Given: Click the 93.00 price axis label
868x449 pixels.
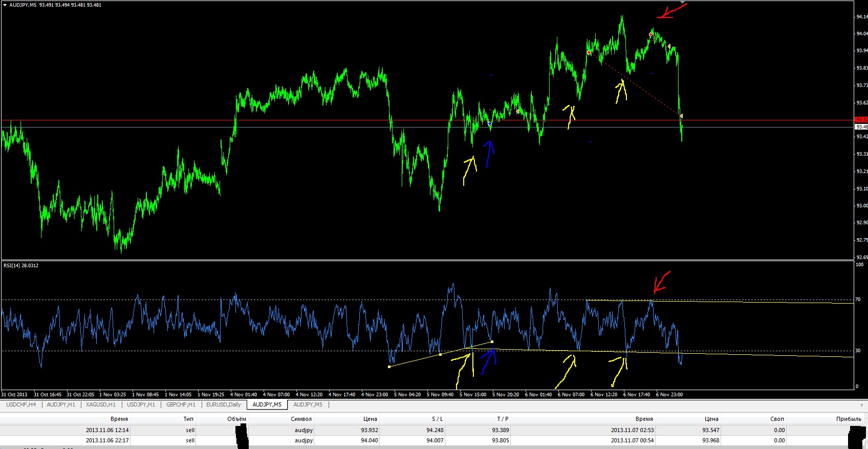Looking at the screenshot, I should (861, 206).
